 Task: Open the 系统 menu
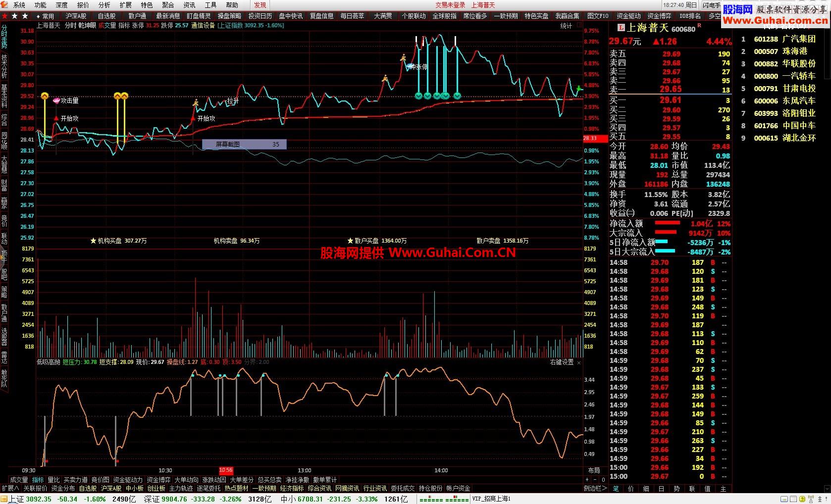19,5
